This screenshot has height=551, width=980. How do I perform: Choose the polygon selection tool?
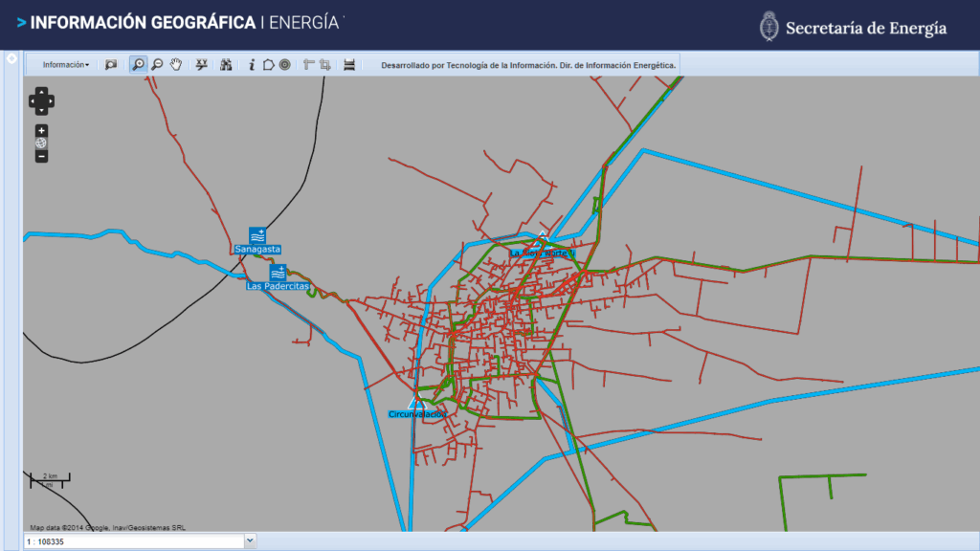[268, 65]
